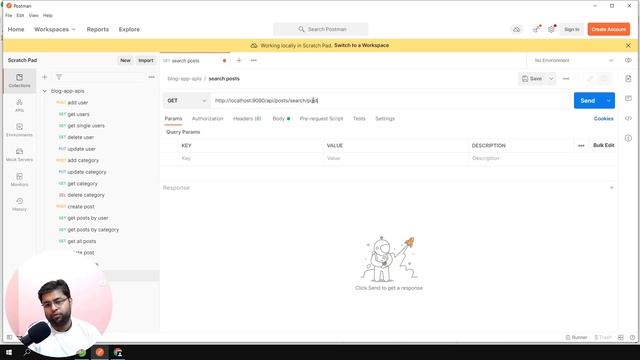
Task: Click the Sign In button
Action: pyautogui.click(x=571, y=29)
